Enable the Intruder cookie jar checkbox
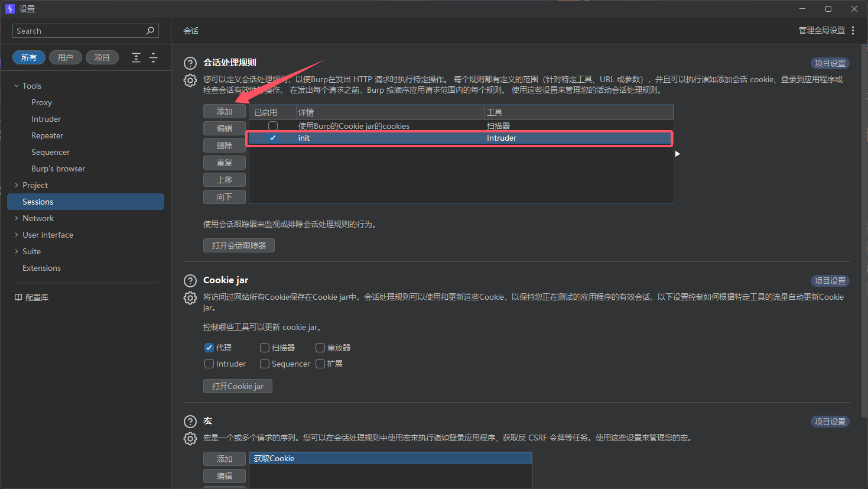 point(209,364)
